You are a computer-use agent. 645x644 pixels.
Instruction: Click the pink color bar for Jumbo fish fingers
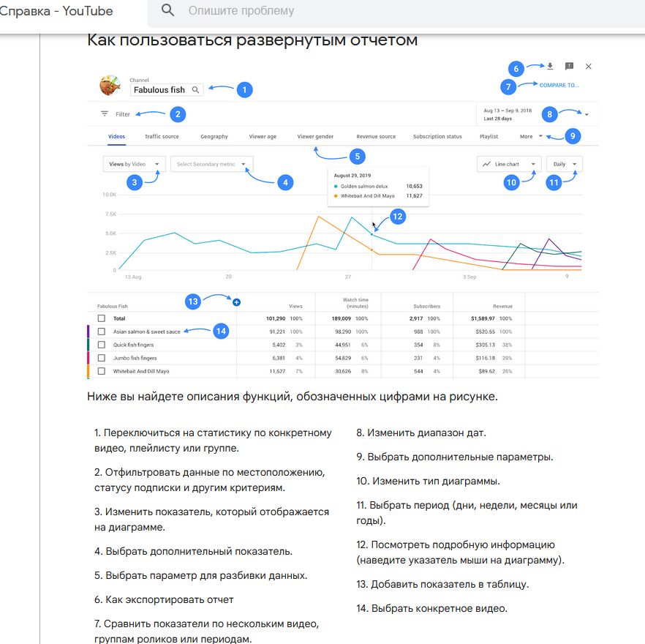[88, 358]
